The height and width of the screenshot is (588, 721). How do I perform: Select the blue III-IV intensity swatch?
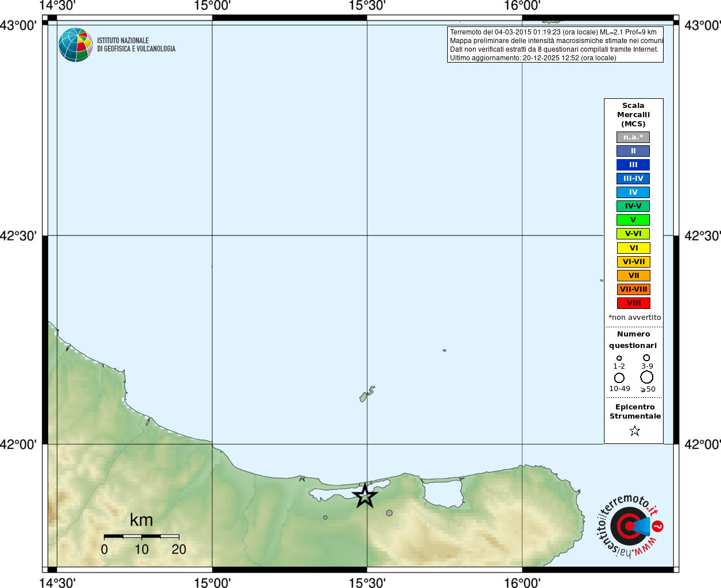pyautogui.click(x=633, y=179)
